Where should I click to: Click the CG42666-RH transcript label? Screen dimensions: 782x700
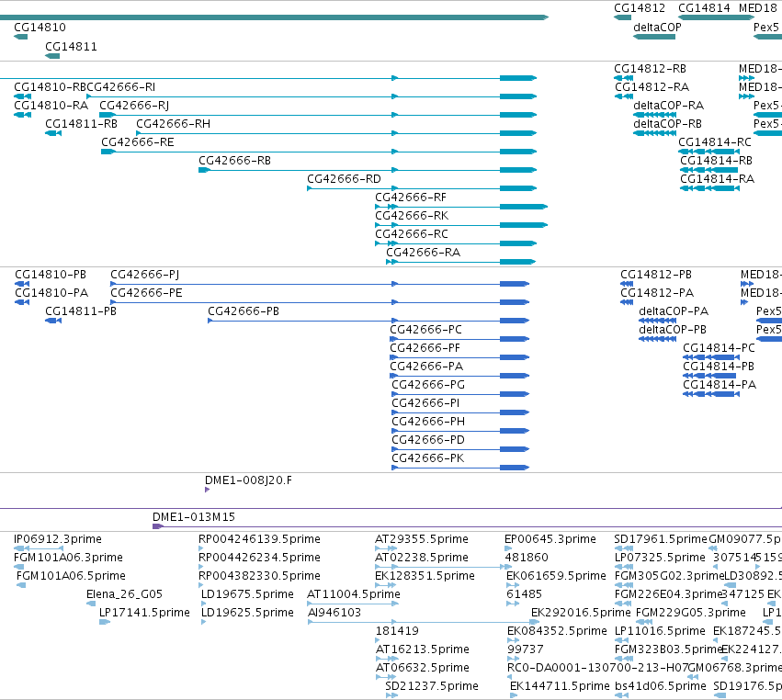[173, 124]
